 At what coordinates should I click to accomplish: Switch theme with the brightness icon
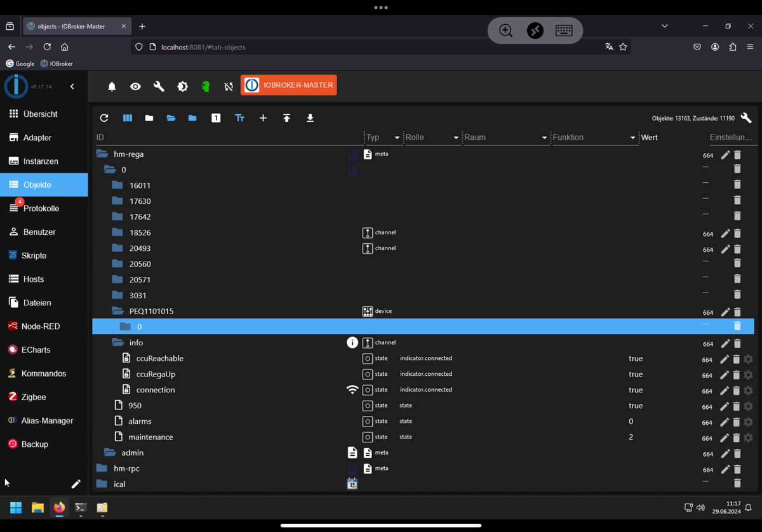click(x=182, y=86)
